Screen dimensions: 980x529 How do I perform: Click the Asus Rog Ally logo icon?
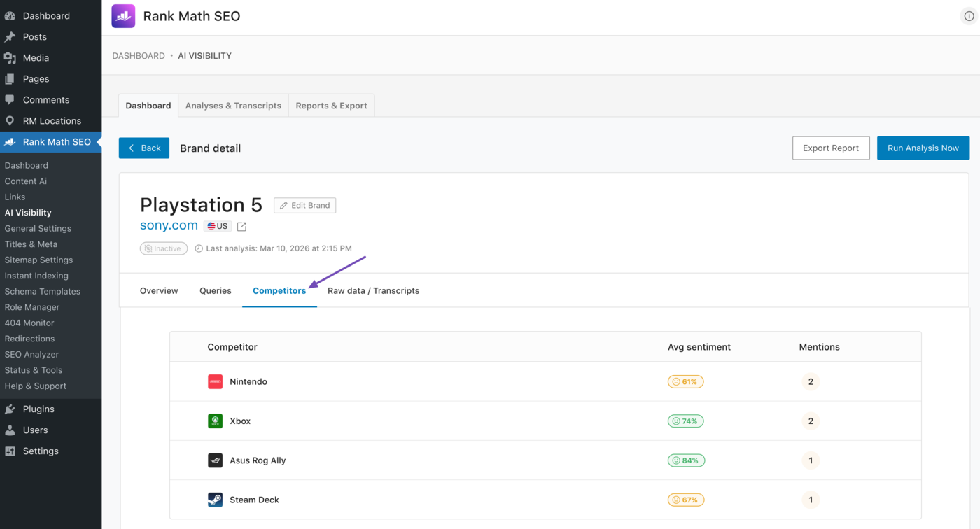tap(216, 460)
